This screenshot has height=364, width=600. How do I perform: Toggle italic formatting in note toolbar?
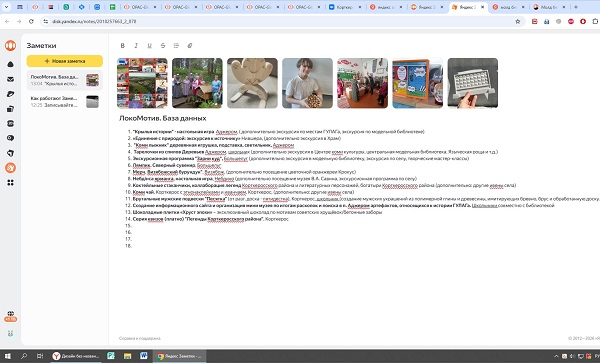[136, 46]
